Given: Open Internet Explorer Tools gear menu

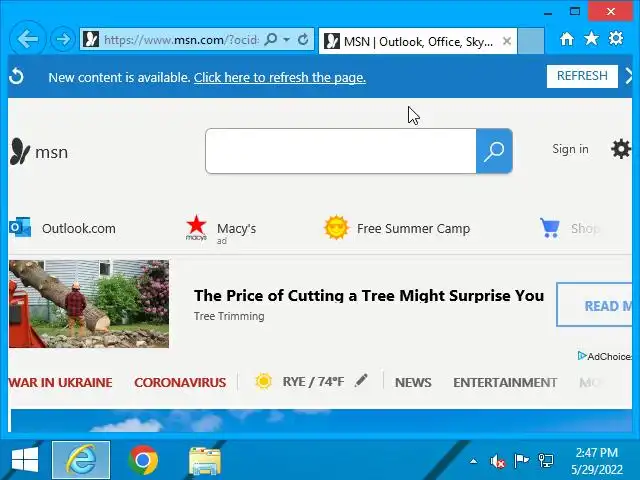Looking at the screenshot, I should pyautogui.click(x=616, y=39).
